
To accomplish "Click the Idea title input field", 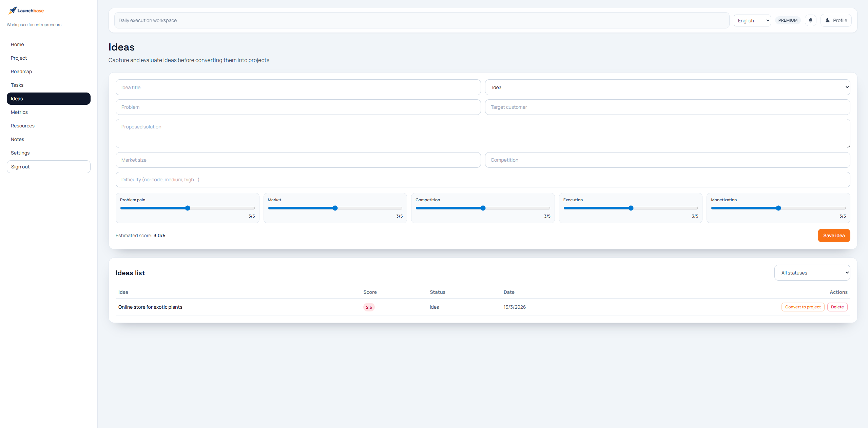I will (297, 87).
